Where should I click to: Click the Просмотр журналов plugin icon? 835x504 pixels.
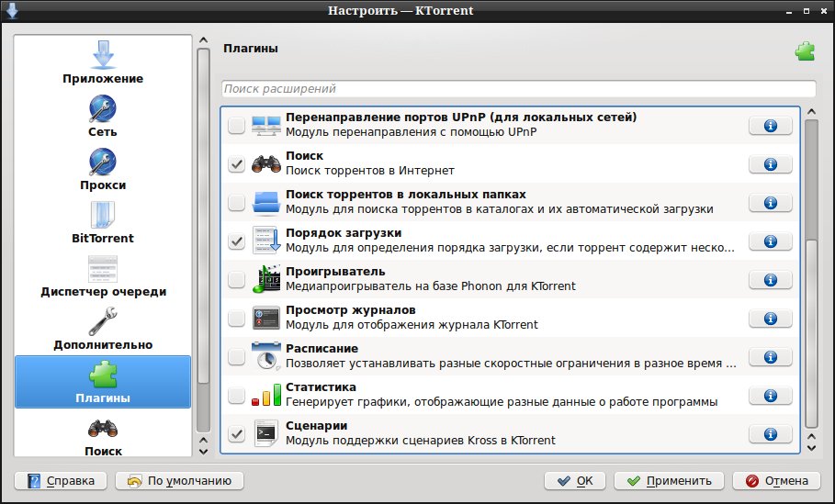click(265, 318)
